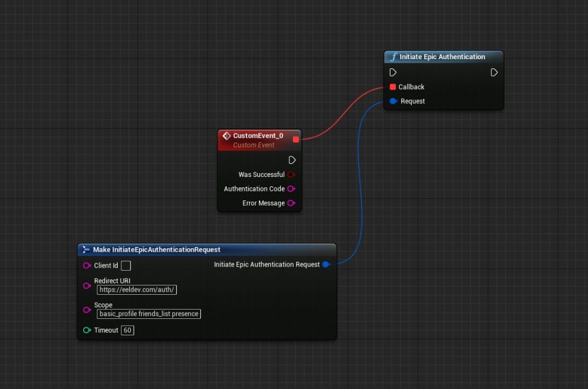
Task: Click the Callback red delegate pin
Action: click(x=393, y=87)
